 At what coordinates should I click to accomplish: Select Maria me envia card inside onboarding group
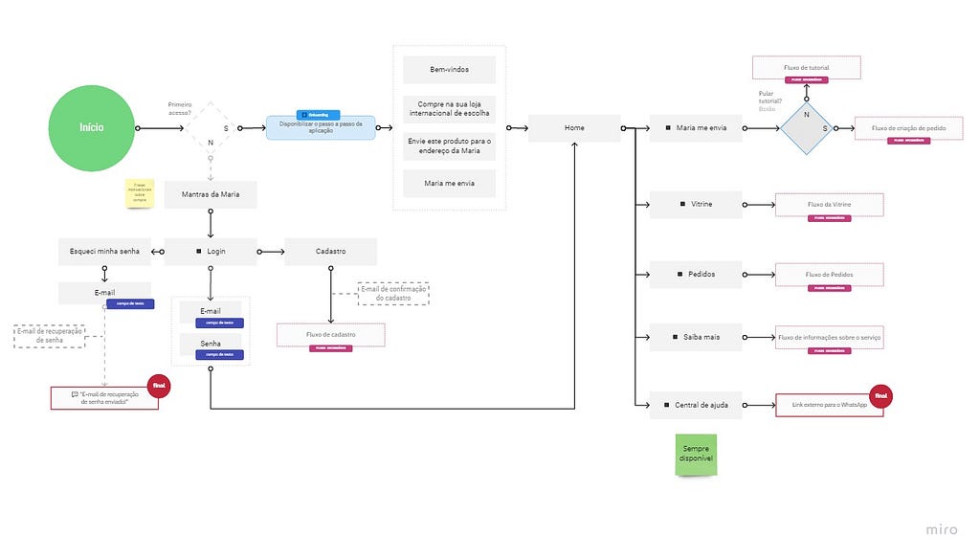point(450,183)
